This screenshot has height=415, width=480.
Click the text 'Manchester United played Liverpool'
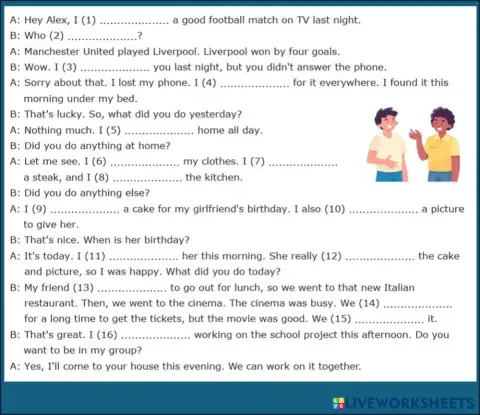[x=112, y=52]
